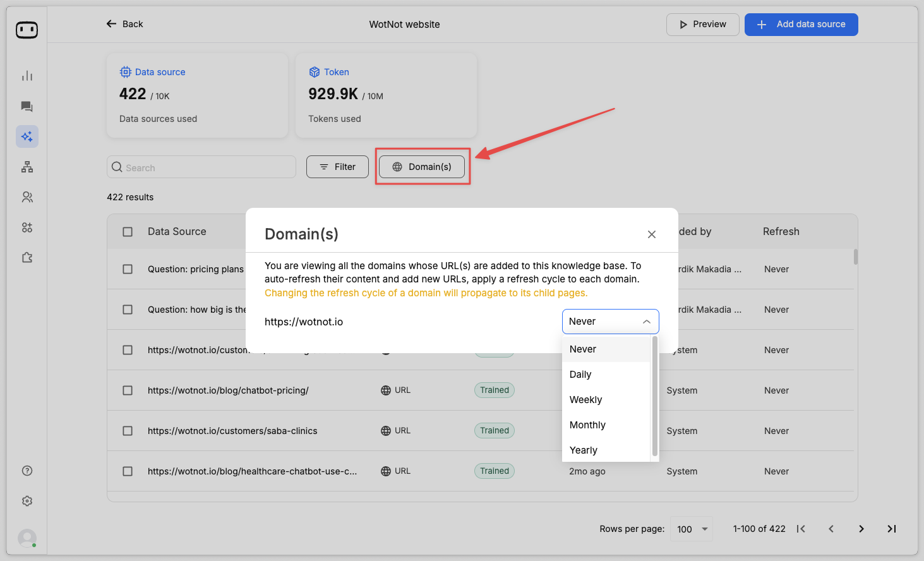Viewport: 924px width, 561px height.
Task: Open the contacts people sidebar icon
Action: (x=27, y=197)
